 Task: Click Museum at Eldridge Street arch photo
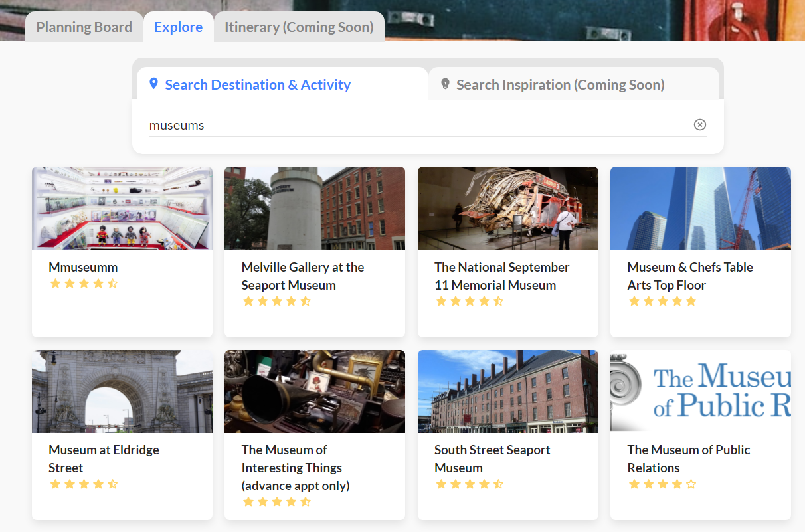click(122, 391)
